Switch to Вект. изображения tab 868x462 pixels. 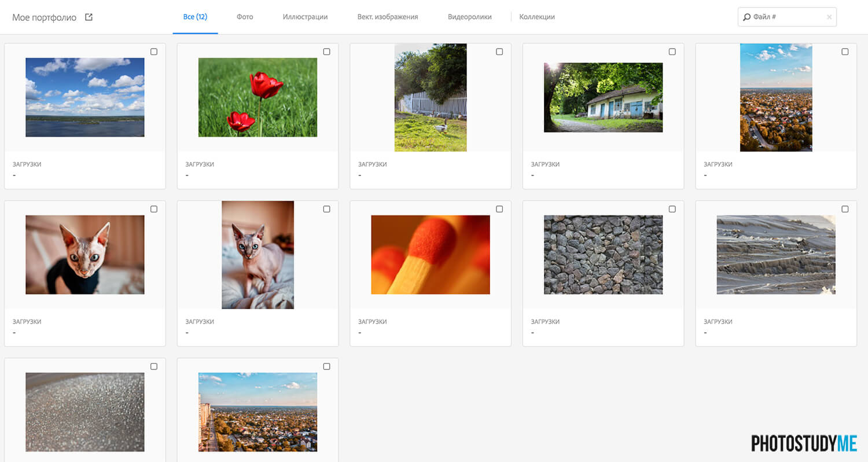388,17
